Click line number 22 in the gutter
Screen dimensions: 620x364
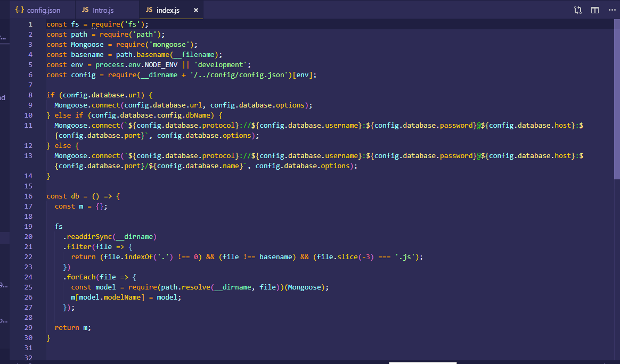[x=29, y=257]
